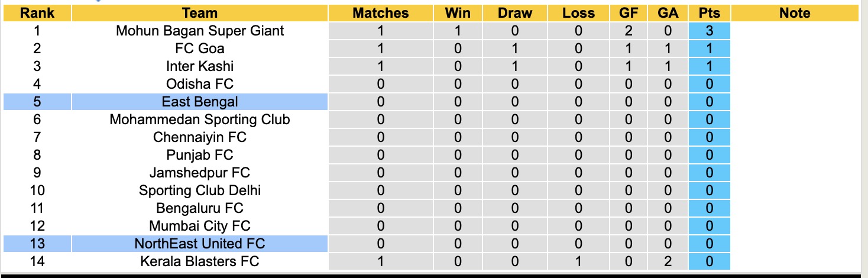Click Mumbai City FC team name

[x=200, y=226]
